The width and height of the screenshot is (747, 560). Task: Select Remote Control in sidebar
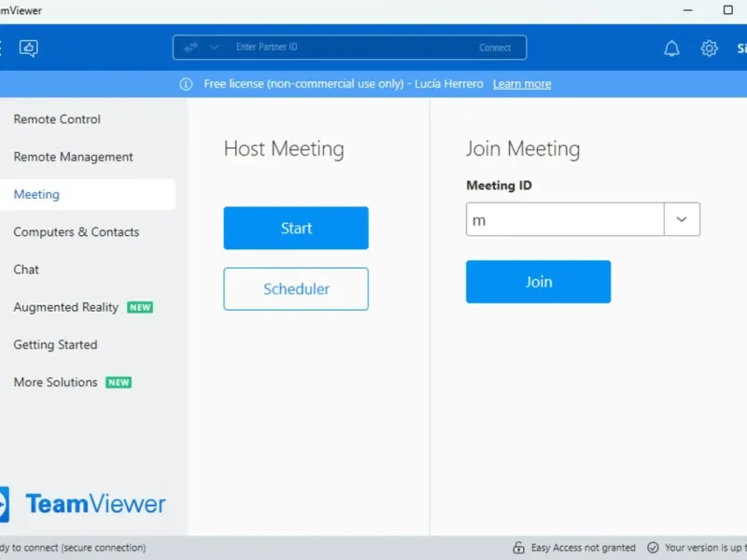tap(57, 119)
